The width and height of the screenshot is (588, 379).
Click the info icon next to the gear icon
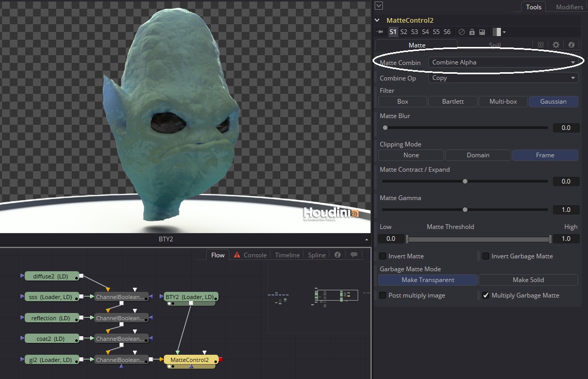571,45
